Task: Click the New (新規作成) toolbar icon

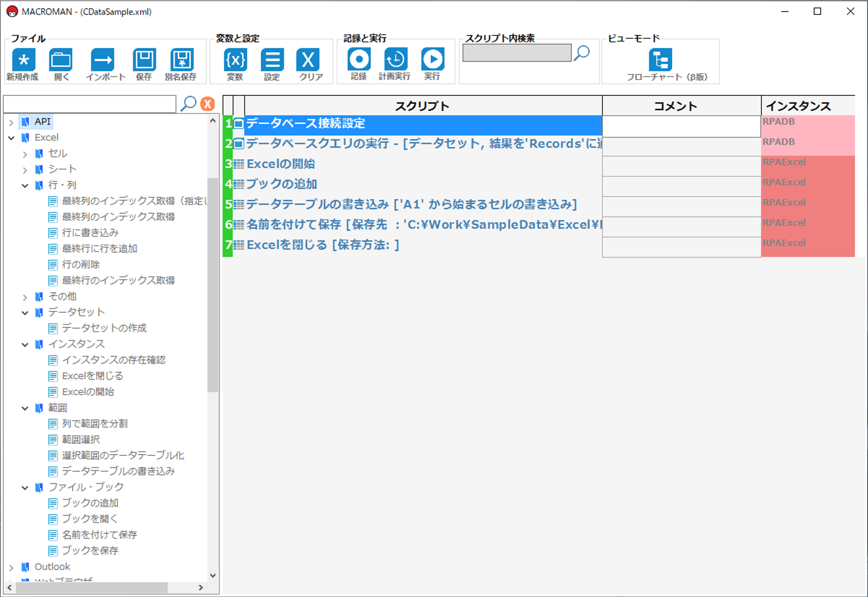Action: (x=23, y=60)
